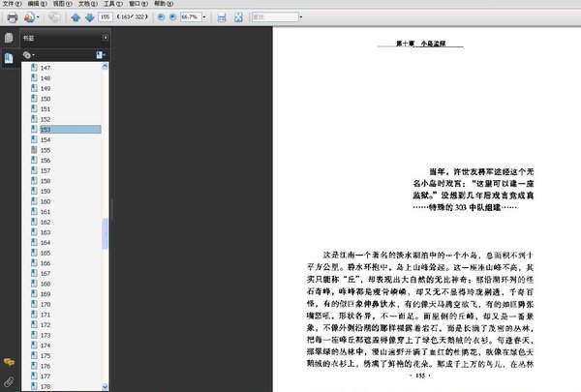Select highlighted bookmark 153
The width and height of the screenshot is (581, 392).
click(x=71, y=130)
